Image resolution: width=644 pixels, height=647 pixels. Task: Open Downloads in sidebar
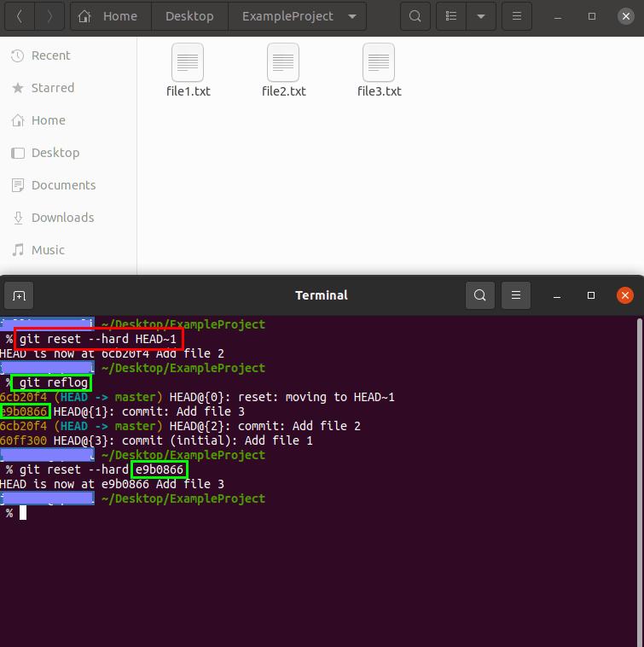point(68,218)
